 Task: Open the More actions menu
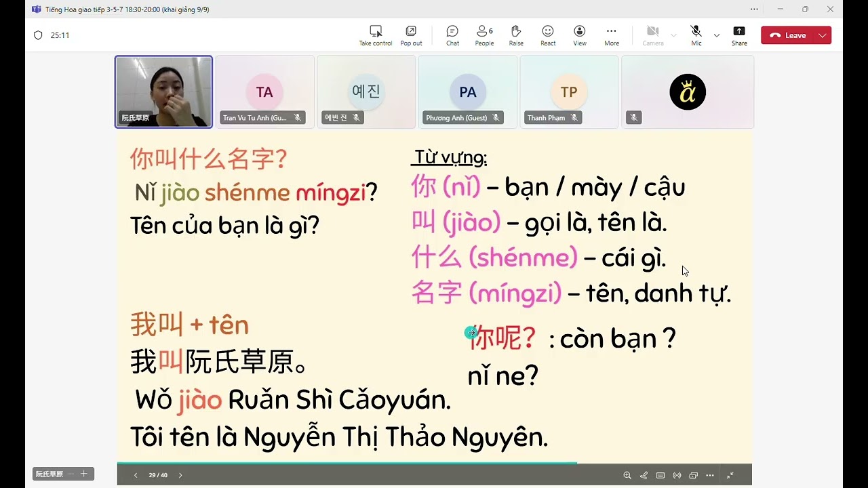[x=612, y=35]
